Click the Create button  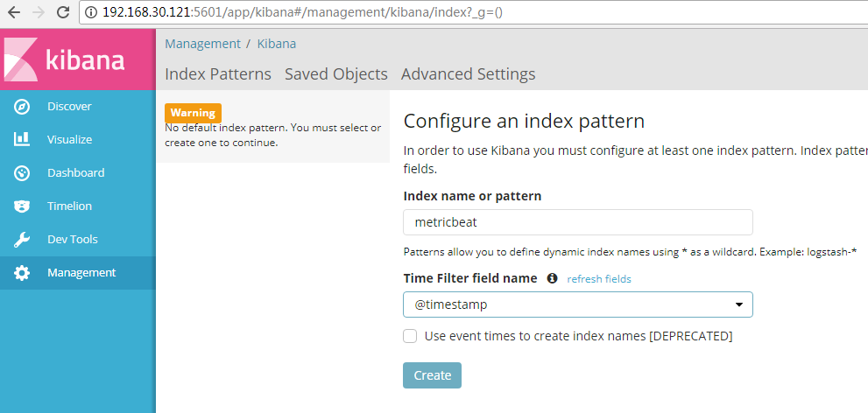433,375
